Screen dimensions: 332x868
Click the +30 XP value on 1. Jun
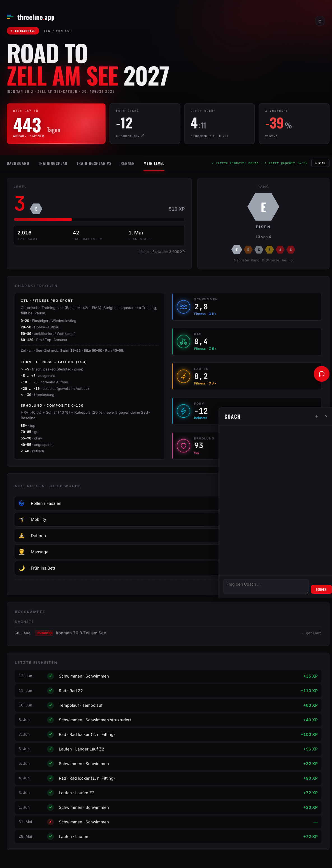pyautogui.click(x=310, y=807)
